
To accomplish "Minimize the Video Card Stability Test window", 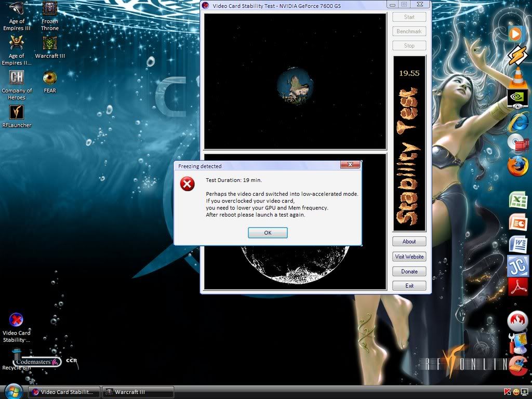I will point(393,5).
